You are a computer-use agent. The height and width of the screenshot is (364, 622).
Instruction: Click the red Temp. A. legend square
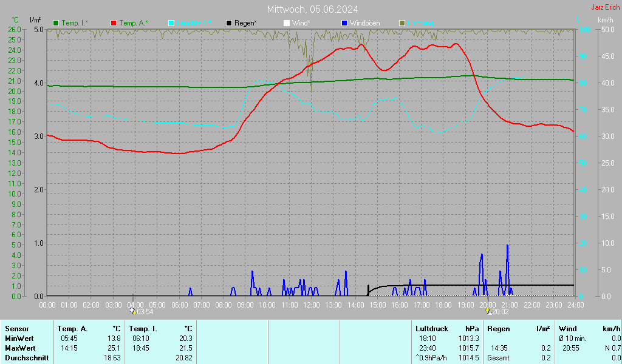[114, 23]
